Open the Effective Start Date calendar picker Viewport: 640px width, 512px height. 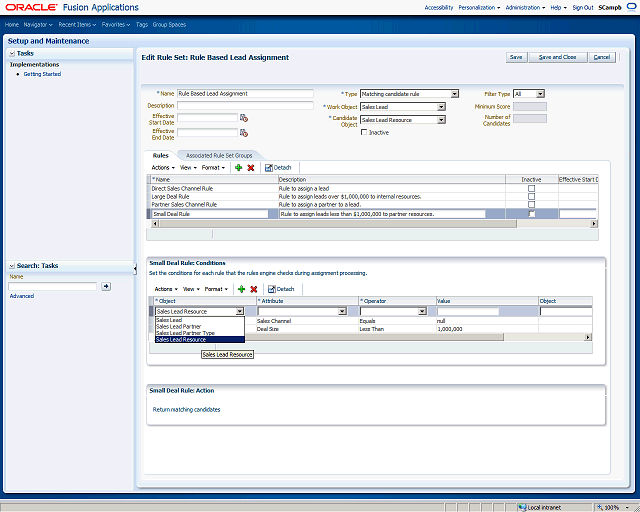click(x=244, y=118)
